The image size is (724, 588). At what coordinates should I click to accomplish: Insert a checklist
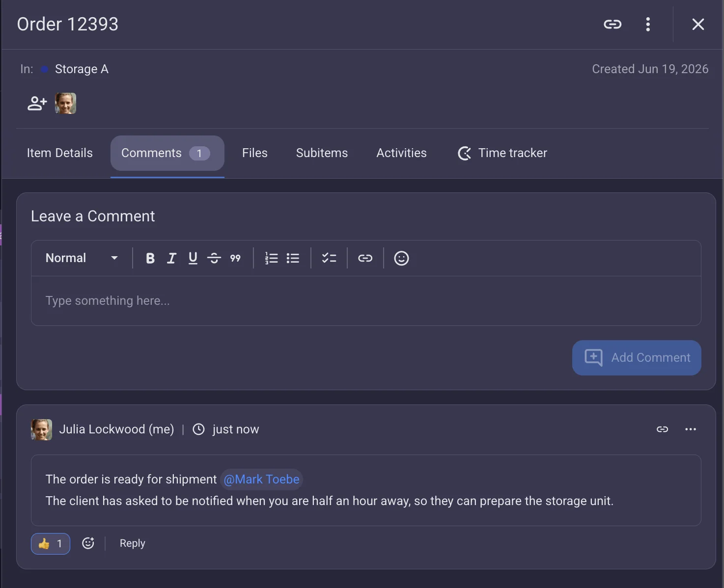pos(329,258)
